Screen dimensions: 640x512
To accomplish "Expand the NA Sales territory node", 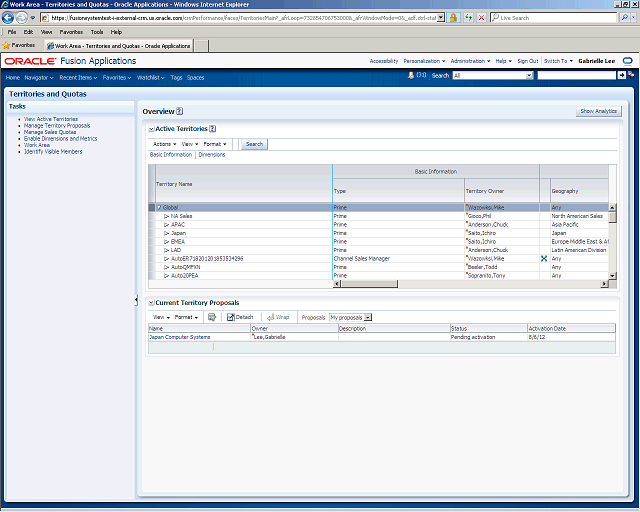I will [x=167, y=216].
